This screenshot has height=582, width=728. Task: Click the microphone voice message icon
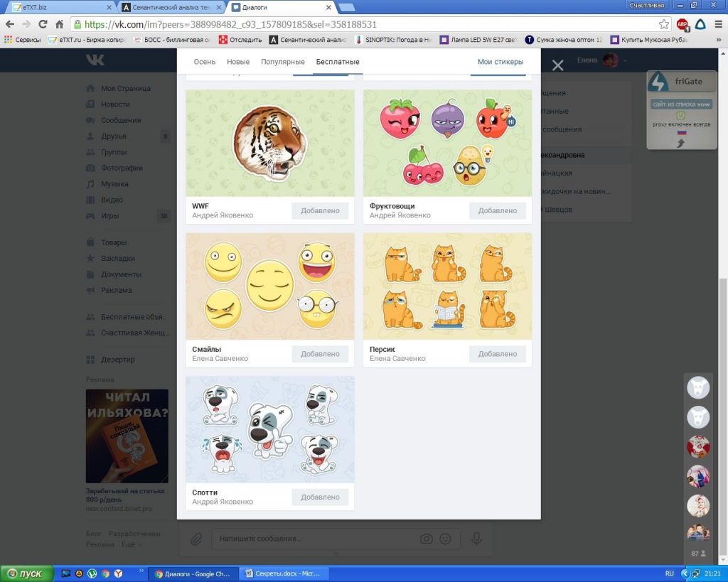pos(476,539)
